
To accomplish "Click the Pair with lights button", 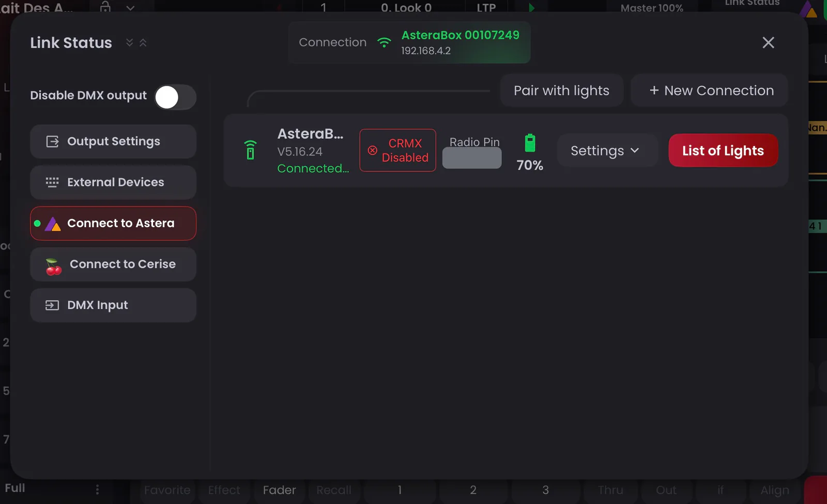I will coord(562,90).
